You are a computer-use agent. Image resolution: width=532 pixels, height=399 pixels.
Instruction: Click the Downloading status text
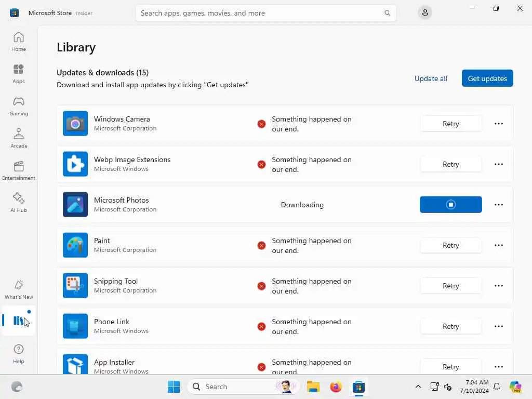click(302, 205)
